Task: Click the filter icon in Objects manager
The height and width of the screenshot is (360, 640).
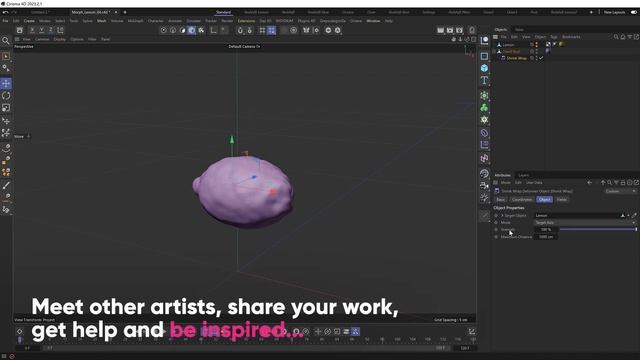Action: [x=630, y=37]
